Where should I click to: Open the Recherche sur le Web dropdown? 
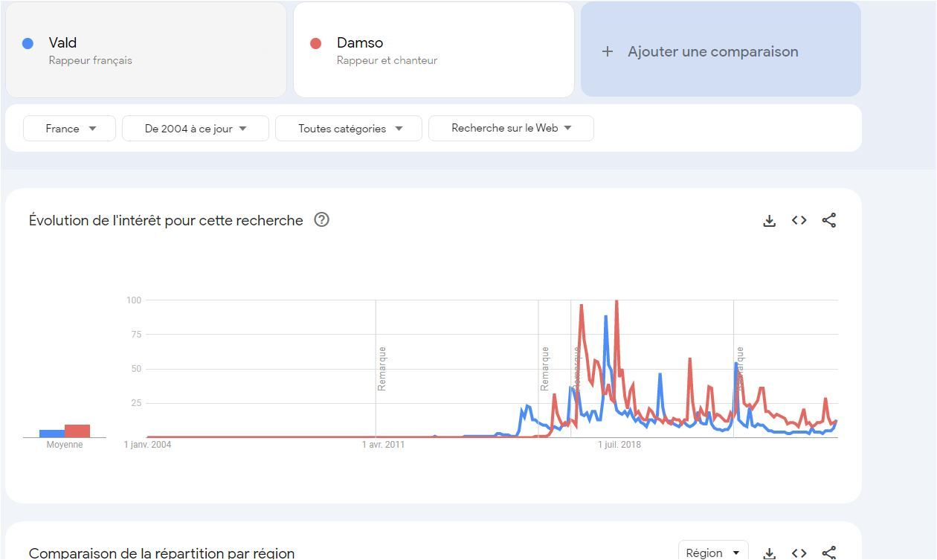pyautogui.click(x=511, y=128)
